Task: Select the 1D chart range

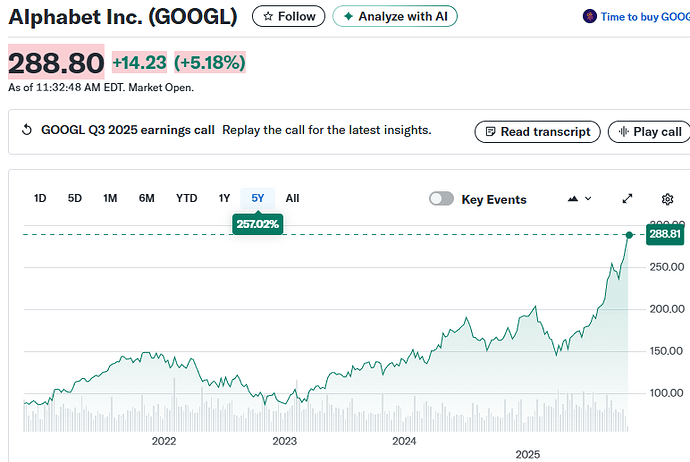Action: [x=40, y=198]
